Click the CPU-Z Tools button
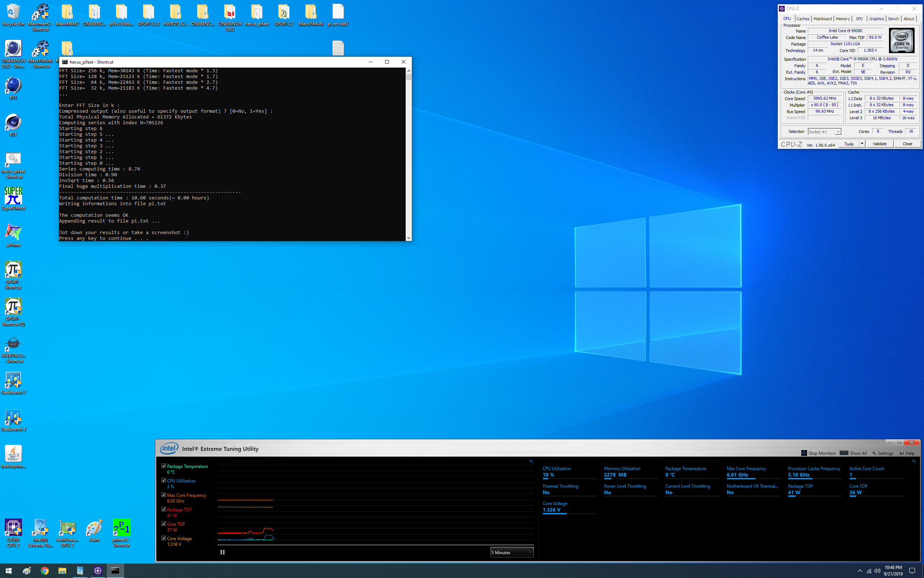The height and width of the screenshot is (578, 924). [849, 144]
